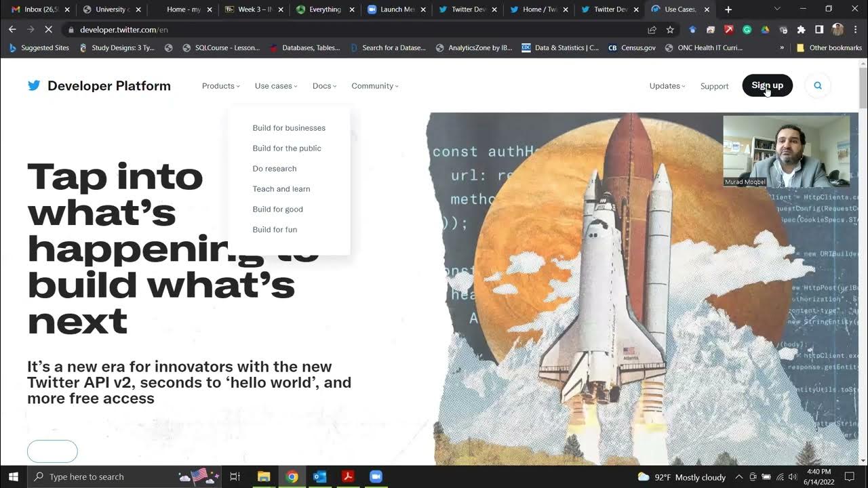Viewport: 868px width, 488px height.
Task: Stop page loading with X button
Action: point(49,30)
